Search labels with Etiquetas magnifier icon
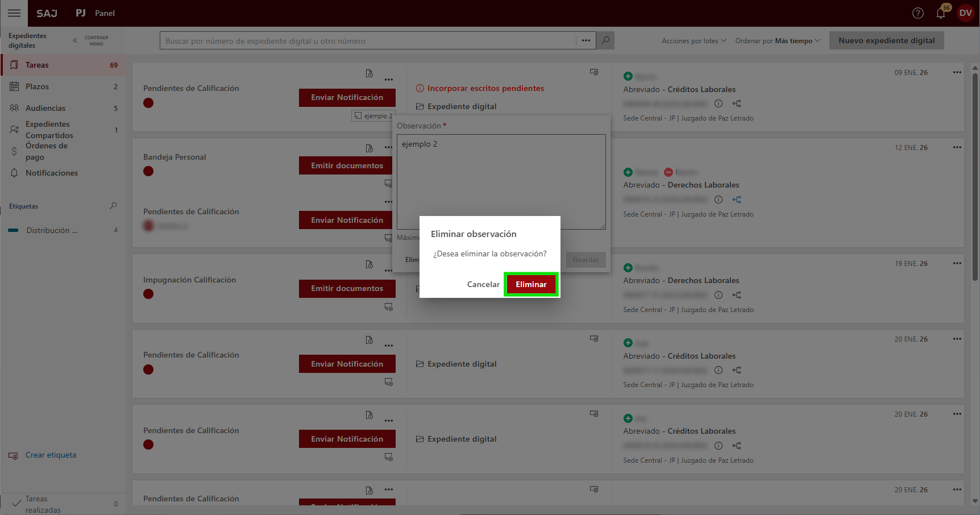Screen dimensions: 980x515 coord(113,206)
